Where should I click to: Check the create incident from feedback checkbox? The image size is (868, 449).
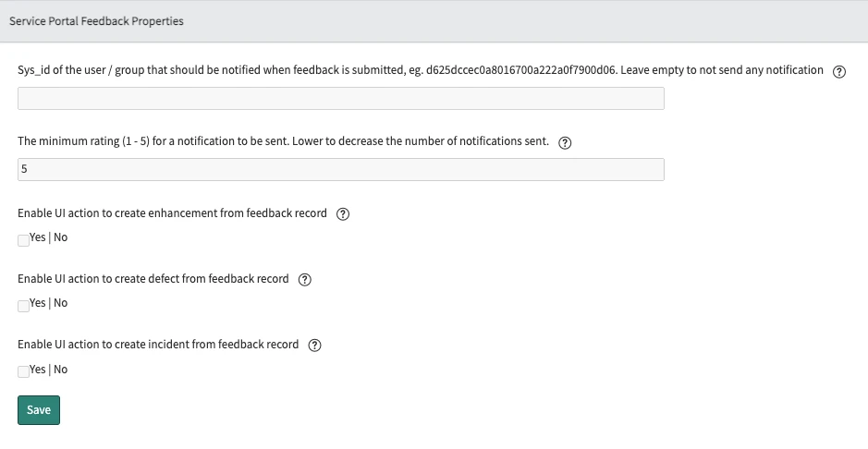click(x=23, y=371)
